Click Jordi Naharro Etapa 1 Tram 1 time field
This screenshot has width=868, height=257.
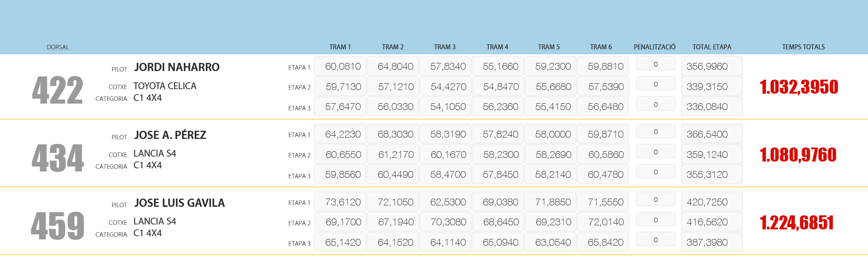340,67
